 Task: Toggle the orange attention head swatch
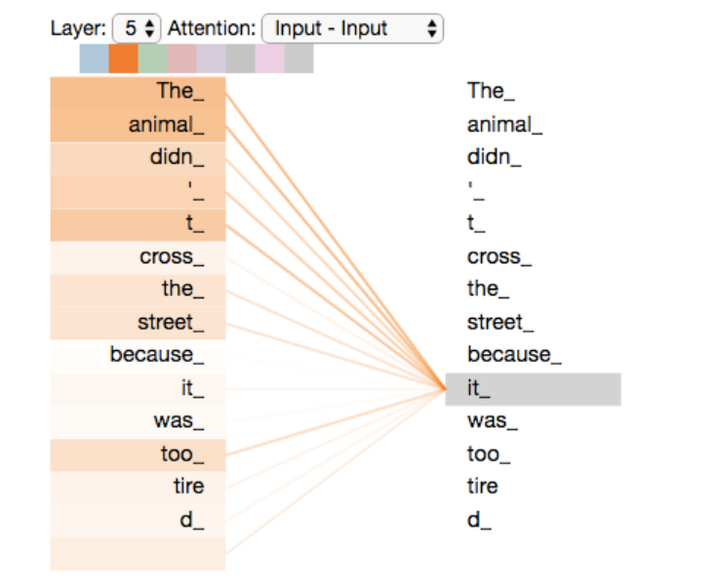pos(123,59)
